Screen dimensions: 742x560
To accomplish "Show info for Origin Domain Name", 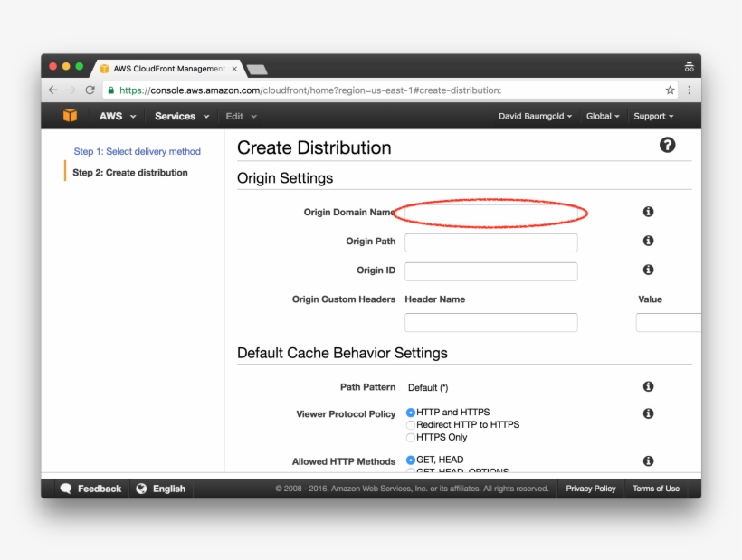I will click(x=648, y=212).
